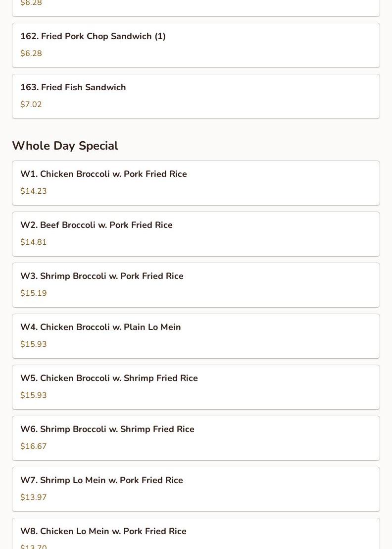Select W7. Shrimp Lo Mein w. Pork Fried Rice

pyautogui.click(x=101, y=481)
